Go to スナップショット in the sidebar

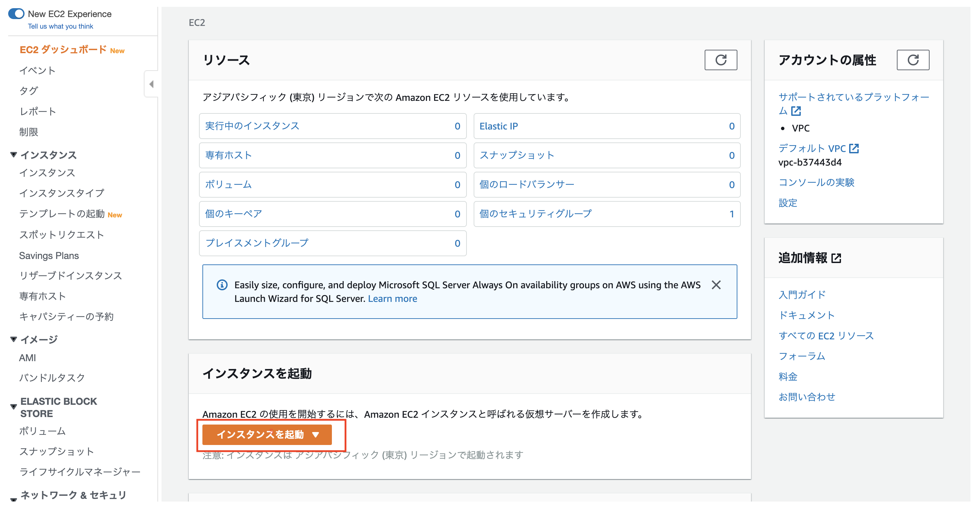pyautogui.click(x=56, y=451)
